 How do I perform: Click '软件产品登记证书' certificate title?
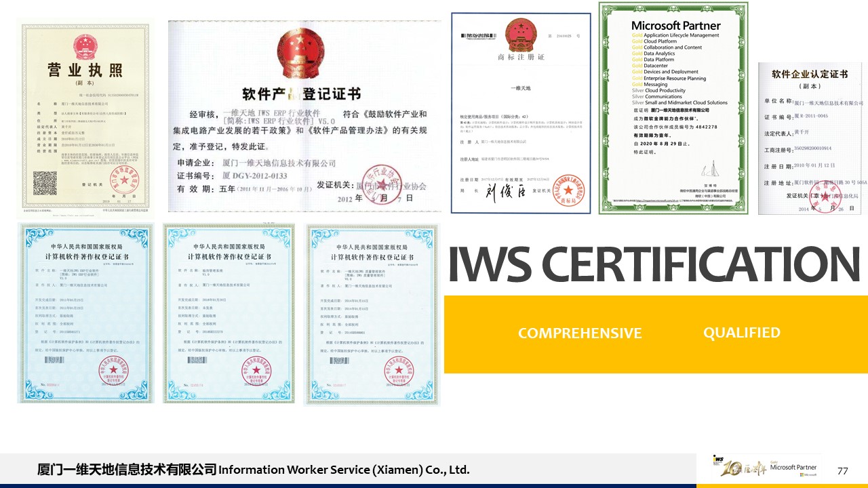tap(302, 94)
